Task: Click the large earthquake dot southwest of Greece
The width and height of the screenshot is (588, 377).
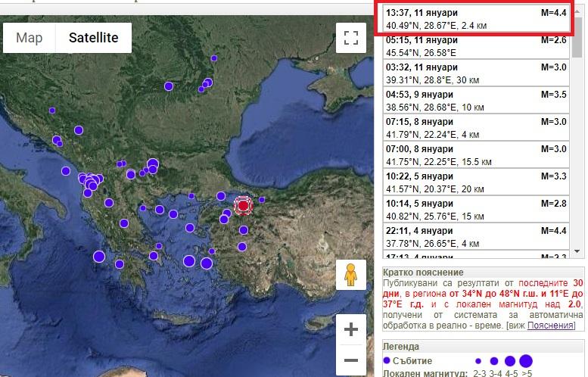Action: coord(99,257)
